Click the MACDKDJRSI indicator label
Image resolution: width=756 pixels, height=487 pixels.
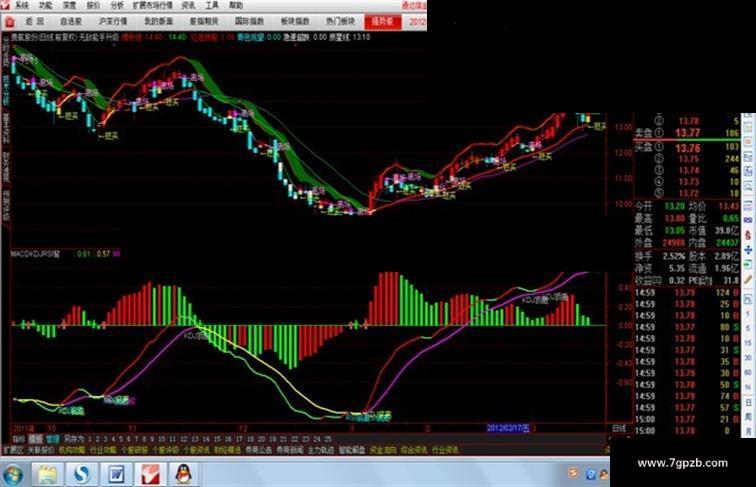pos(35,254)
